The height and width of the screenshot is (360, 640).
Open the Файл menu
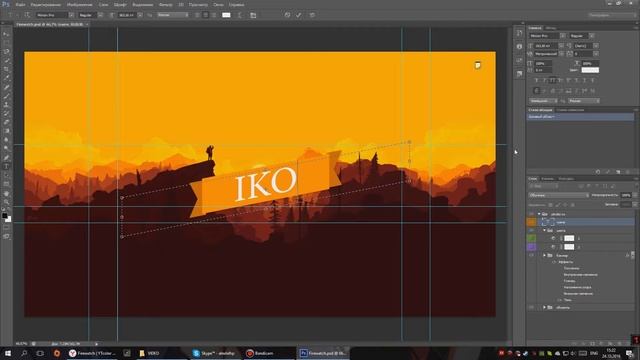(20, 4)
